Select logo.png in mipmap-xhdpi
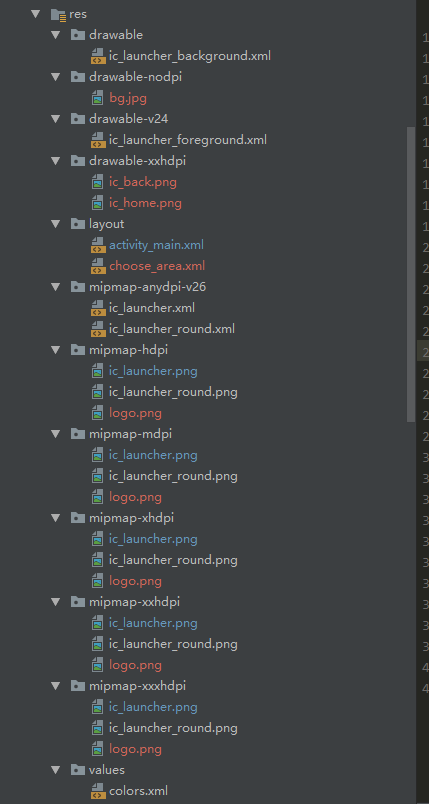This screenshot has width=429, height=804. click(x=135, y=581)
